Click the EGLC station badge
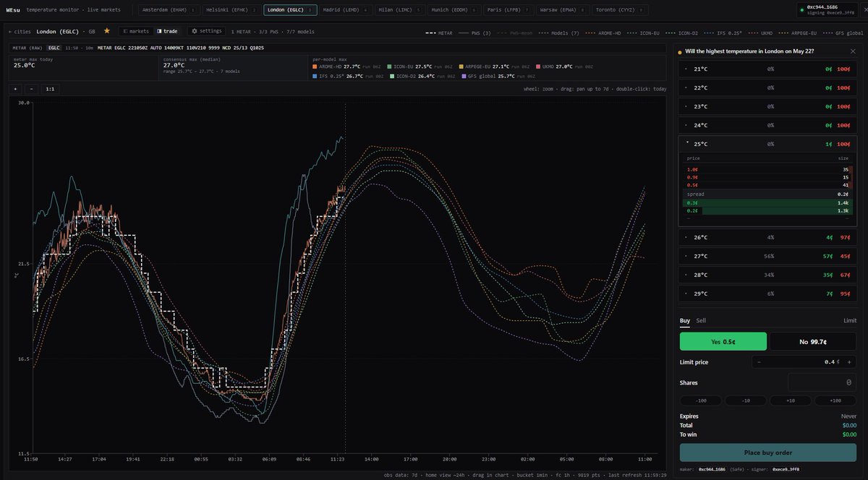The image size is (868, 480). tap(54, 48)
